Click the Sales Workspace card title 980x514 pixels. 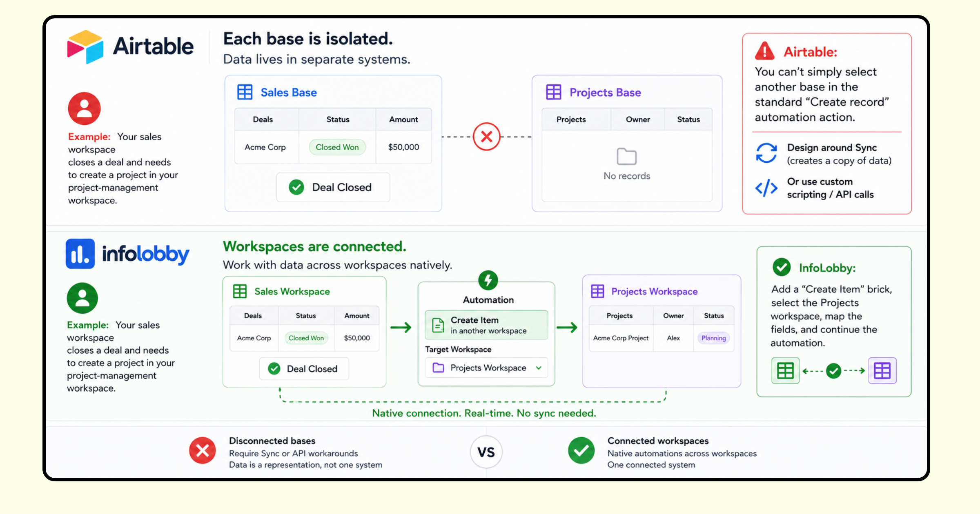(292, 292)
